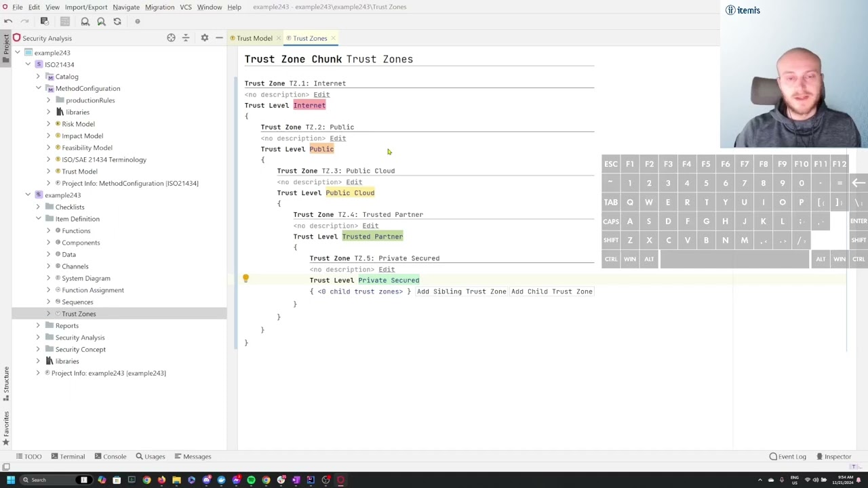Click the document-with-checkmark toolbar icon
The width and height of the screenshot is (868, 488).
tap(45, 22)
